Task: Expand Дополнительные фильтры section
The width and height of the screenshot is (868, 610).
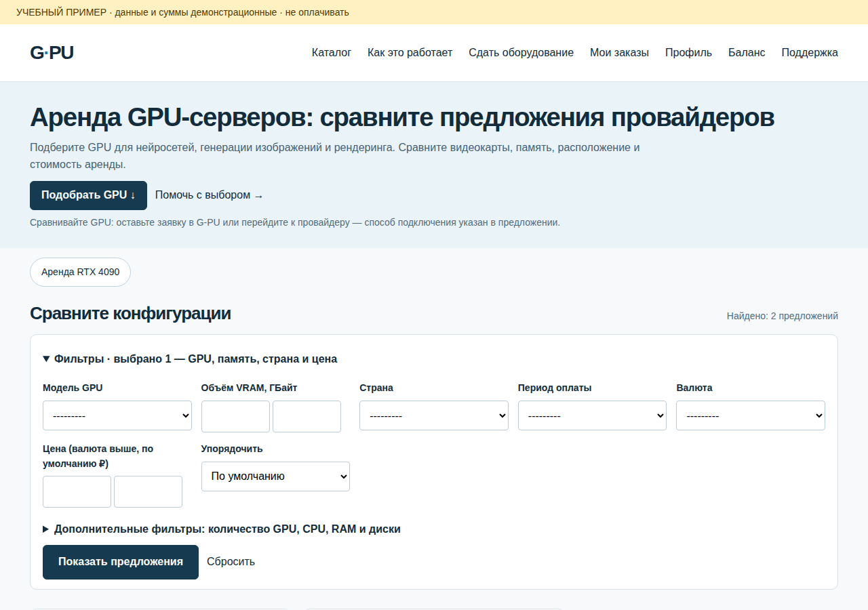Action: (222, 529)
